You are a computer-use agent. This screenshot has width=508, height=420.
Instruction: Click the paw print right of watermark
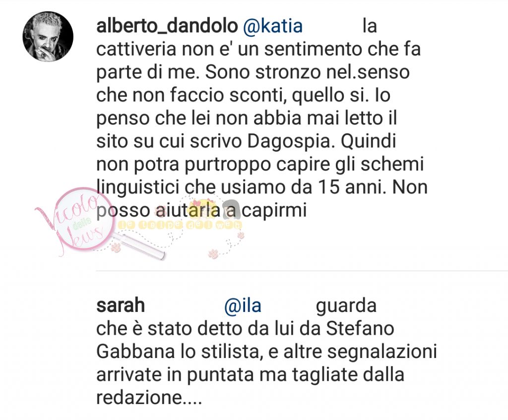pos(240,236)
